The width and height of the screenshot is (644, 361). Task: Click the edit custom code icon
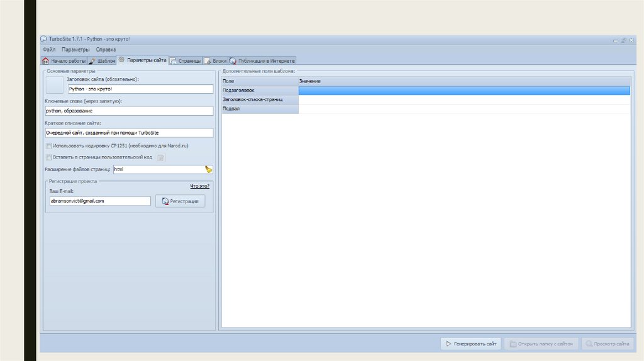pyautogui.click(x=160, y=157)
